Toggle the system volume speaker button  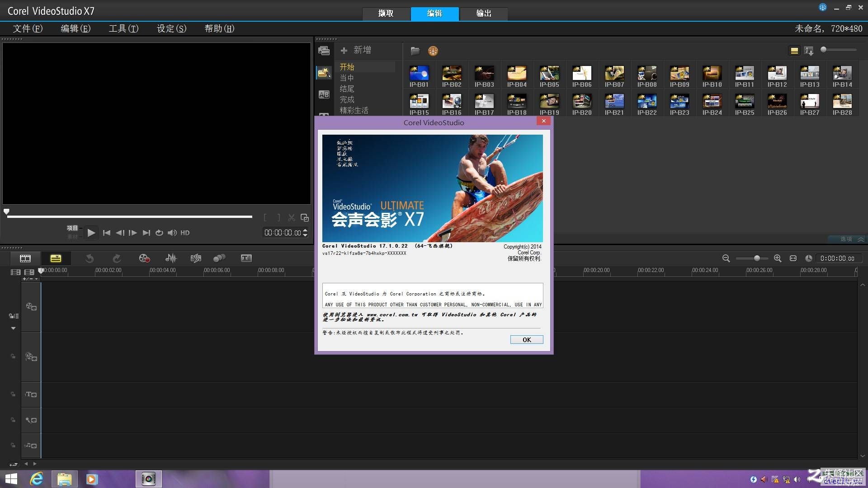172,233
